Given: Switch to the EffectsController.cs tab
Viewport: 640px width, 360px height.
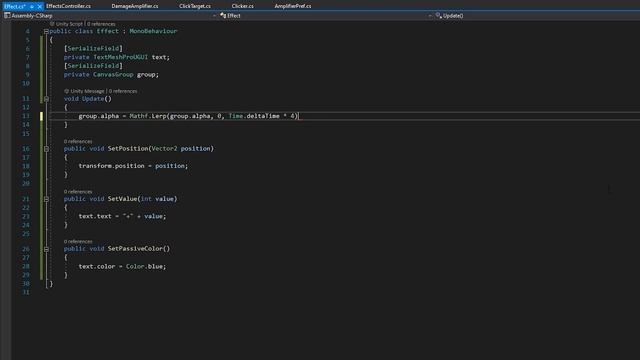Looking at the screenshot, I should point(69,6).
